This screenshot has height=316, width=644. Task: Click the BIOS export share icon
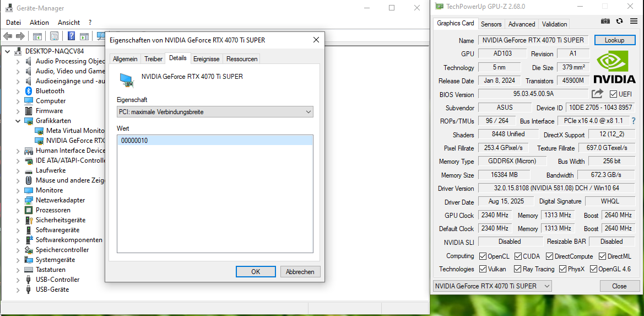tap(598, 94)
